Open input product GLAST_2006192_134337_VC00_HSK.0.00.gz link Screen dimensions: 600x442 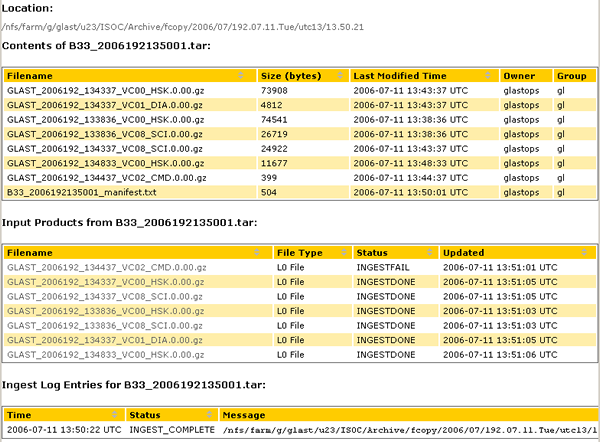pos(106,282)
